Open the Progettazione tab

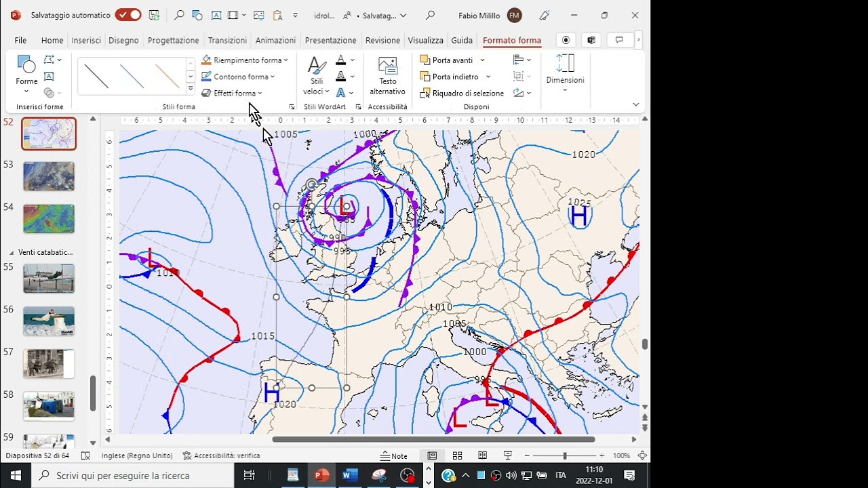point(174,40)
